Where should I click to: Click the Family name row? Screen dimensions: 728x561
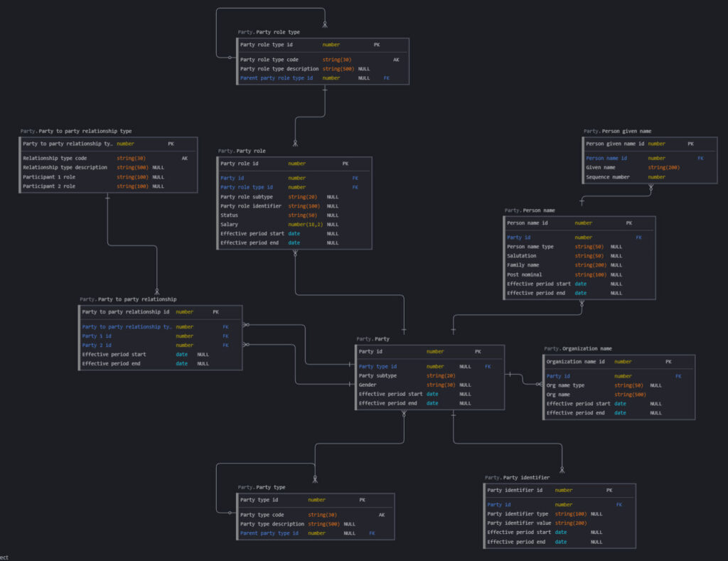(x=524, y=265)
